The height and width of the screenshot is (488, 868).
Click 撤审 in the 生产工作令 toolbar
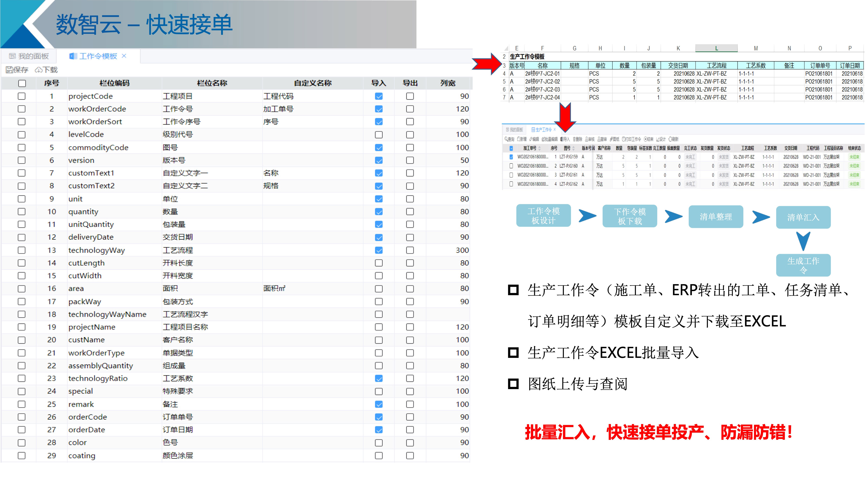coord(602,139)
